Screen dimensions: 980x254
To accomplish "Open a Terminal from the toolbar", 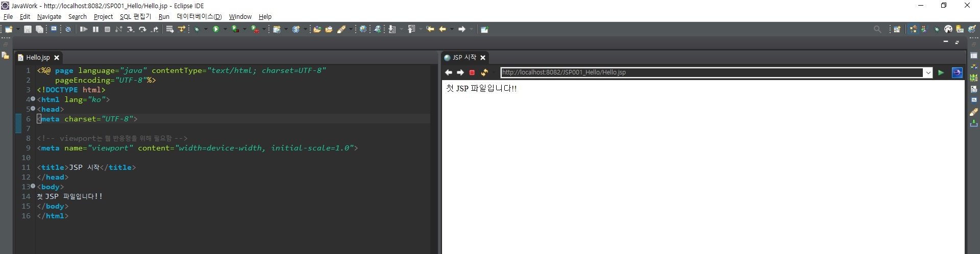I will (x=54, y=29).
